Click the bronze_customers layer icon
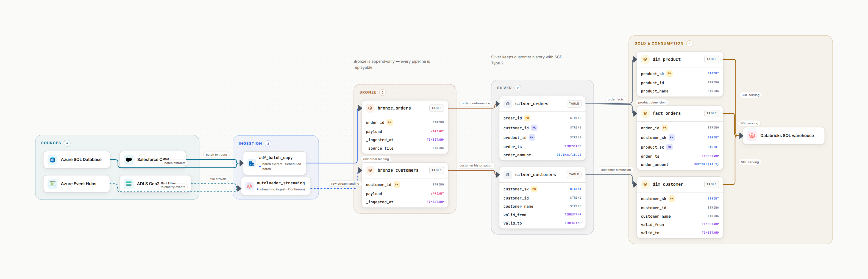868x279 pixels. tap(370, 170)
